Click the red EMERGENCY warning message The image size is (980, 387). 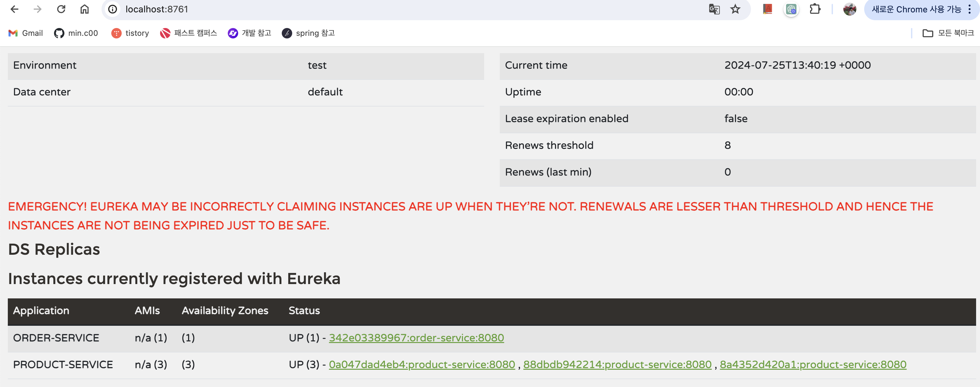click(x=470, y=216)
